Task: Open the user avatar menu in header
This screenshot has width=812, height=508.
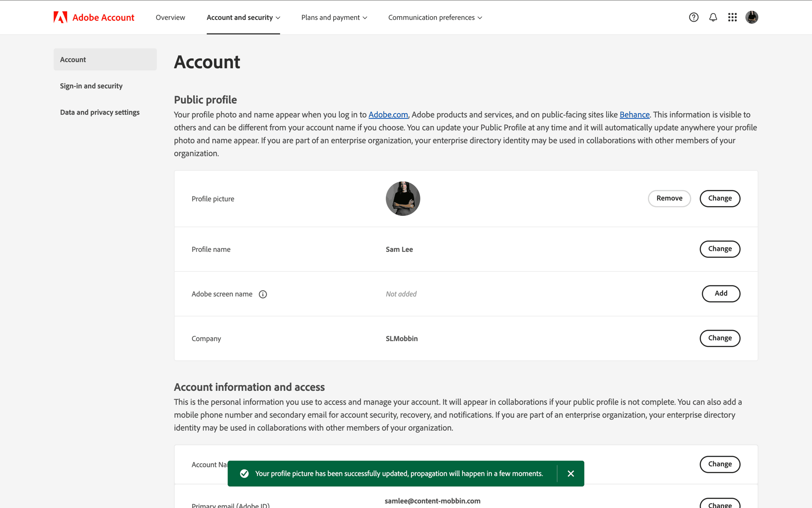Action: click(x=752, y=17)
